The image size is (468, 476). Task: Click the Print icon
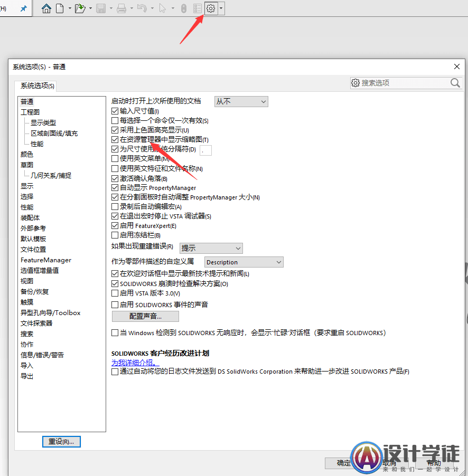click(x=121, y=8)
